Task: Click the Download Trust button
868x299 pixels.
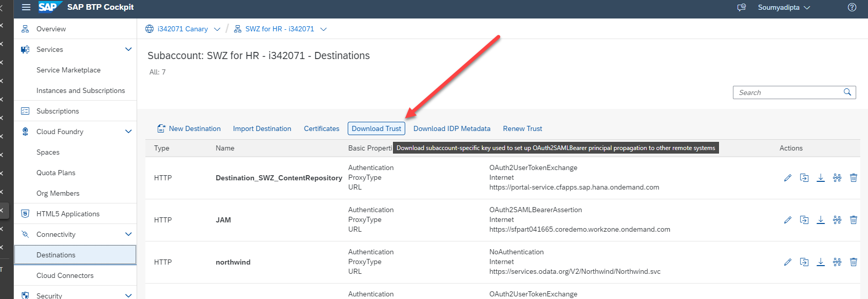Action: pos(376,128)
